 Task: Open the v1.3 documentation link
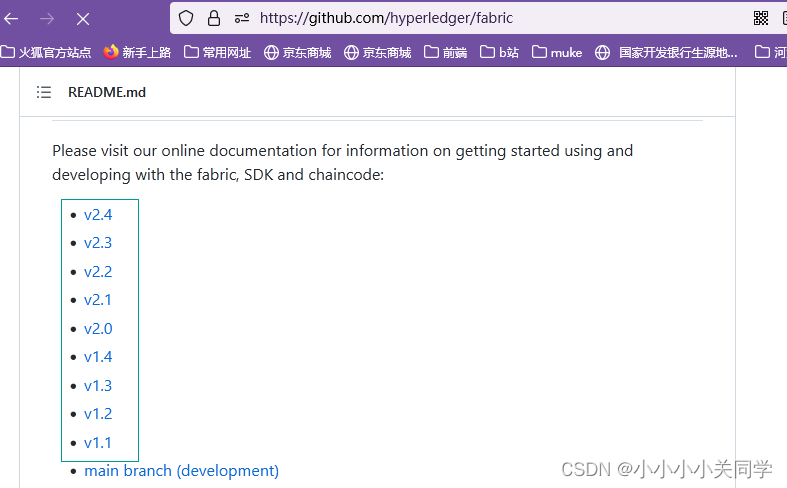click(98, 386)
